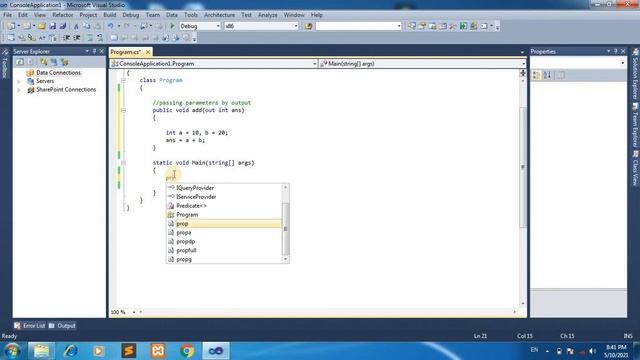This screenshot has height=360, width=640.
Task: Click the Windows Start button
Action: tap(13, 350)
